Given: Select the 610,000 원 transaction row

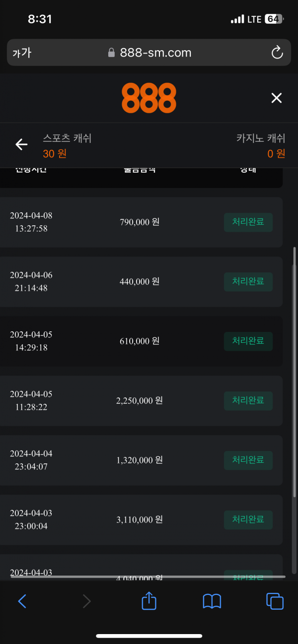Looking at the screenshot, I should pos(140,341).
